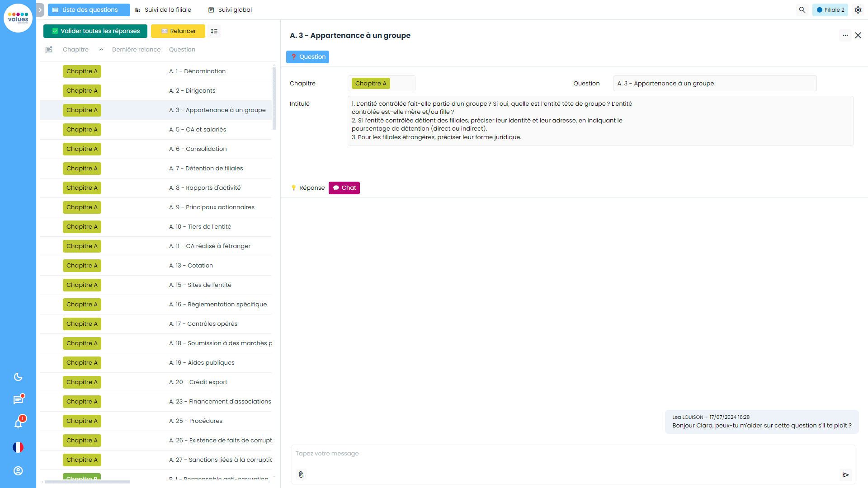Select row A. 6 - Consolidation
The width and height of the screenshot is (868, 488).
(x=156, y=149)
